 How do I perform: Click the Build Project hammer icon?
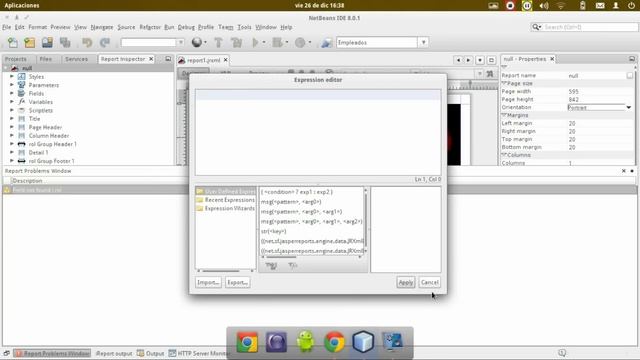point(218,42)
